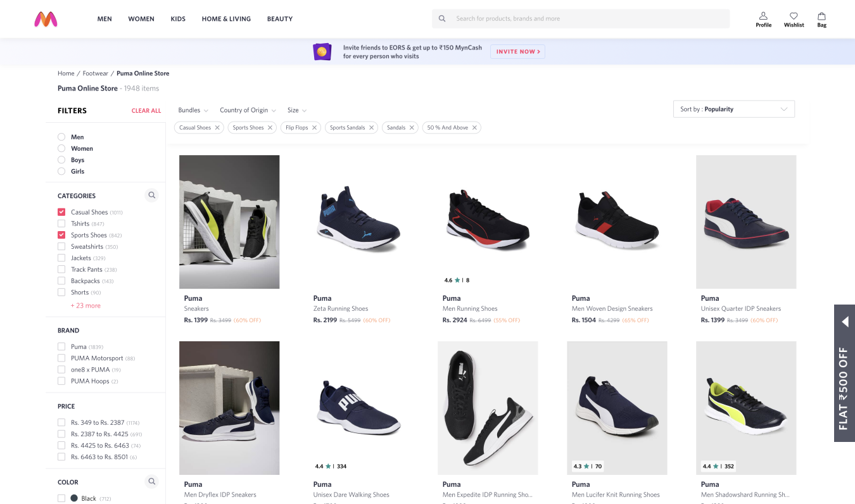The height and width of the screenshot is (504, 855).
Task: Click the INVITE NOW button
Action: [518, 51]
